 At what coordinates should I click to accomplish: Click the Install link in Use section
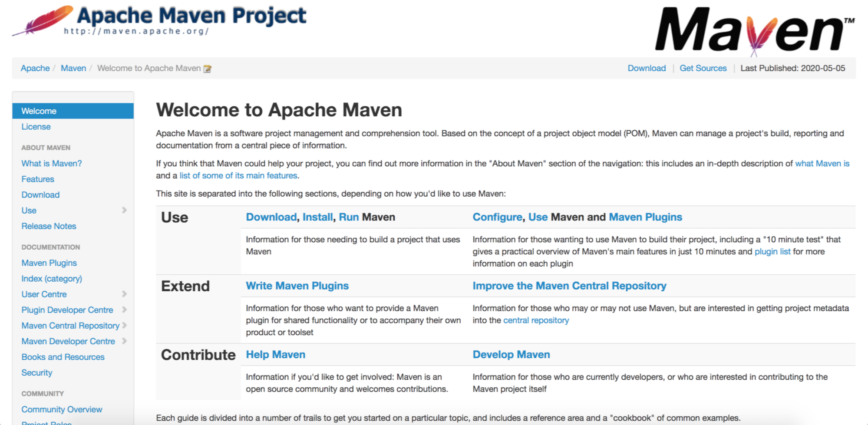318,217
